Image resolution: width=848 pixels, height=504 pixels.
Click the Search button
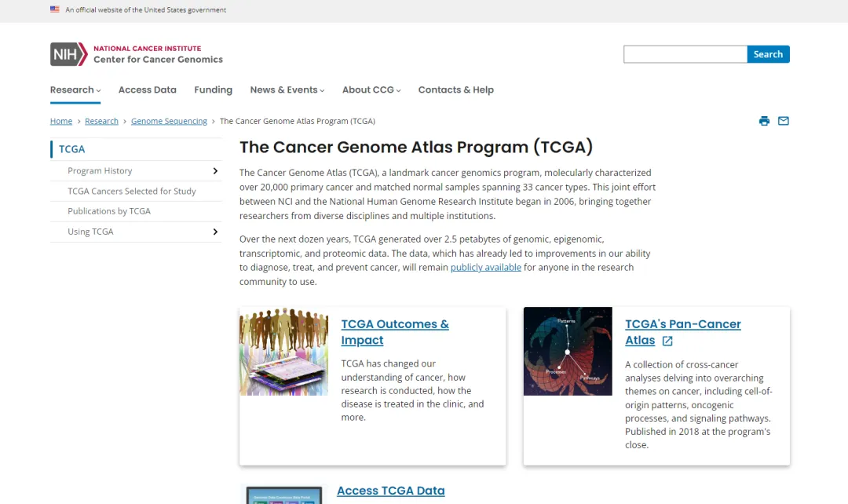(768, 54)
